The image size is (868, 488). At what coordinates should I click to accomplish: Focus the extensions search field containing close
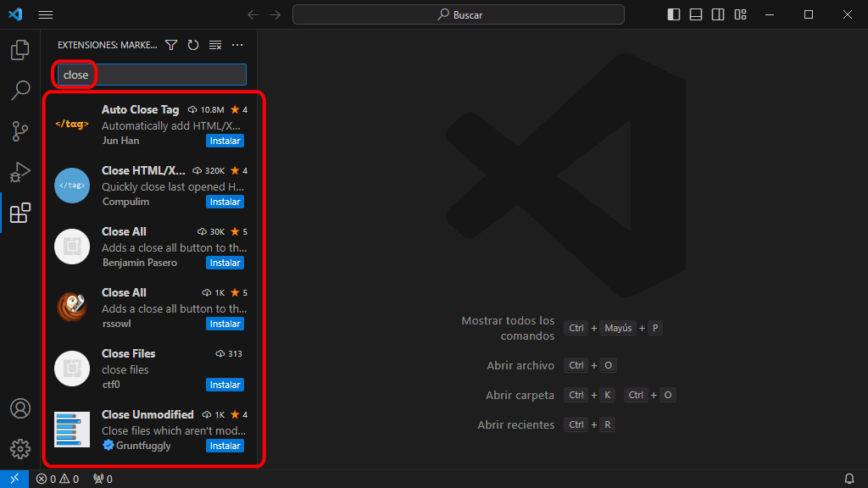click(x=152, y=75)
